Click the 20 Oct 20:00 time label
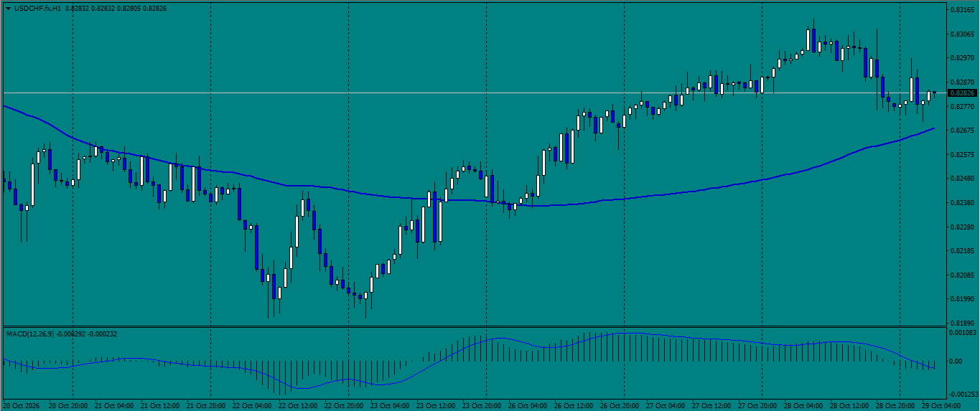The image size is (980, 411). pyautogui.click(x=68, y=405)
